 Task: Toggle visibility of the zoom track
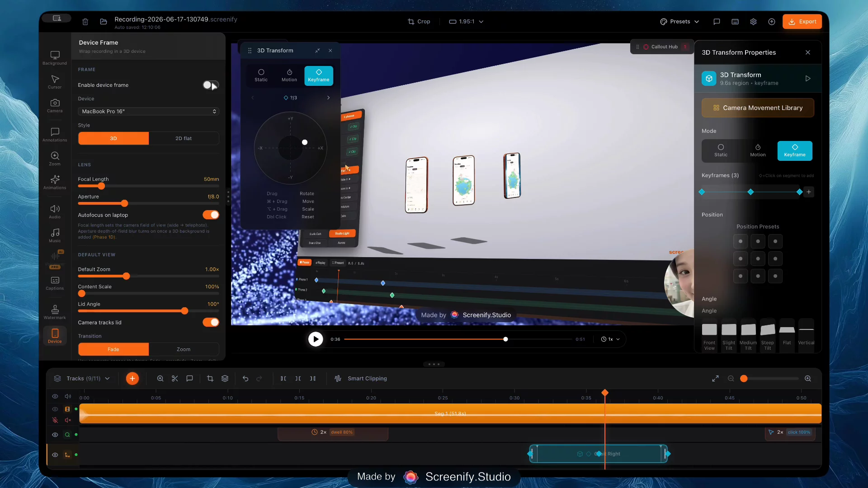pos(55,435)
